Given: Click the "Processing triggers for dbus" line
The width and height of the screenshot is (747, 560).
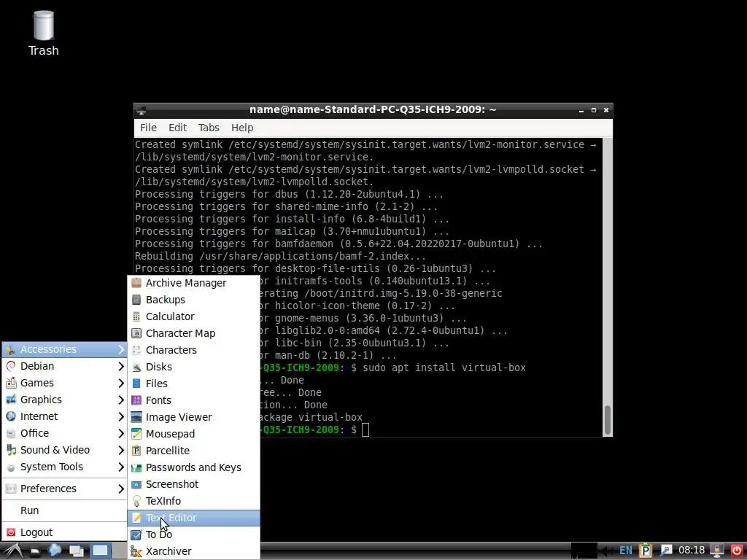Looking at the screenshot, I should [289, 194].
